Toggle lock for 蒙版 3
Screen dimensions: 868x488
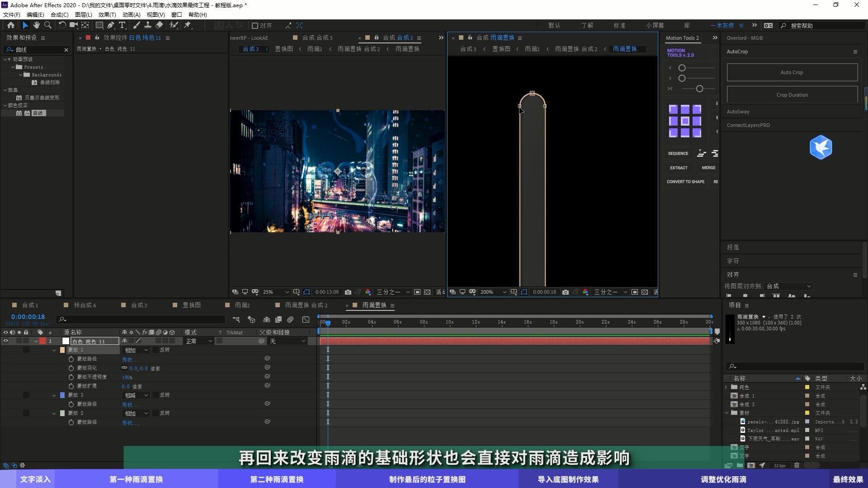[26, 395]
